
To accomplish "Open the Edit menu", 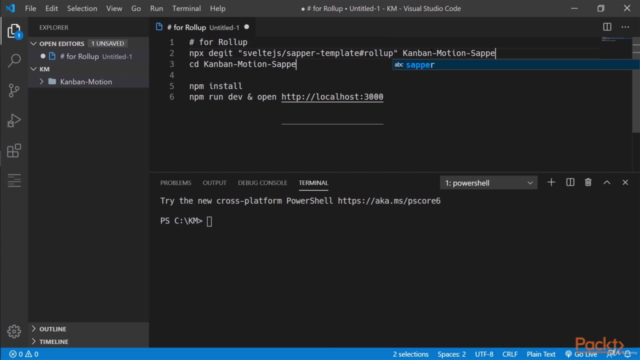I will [51, 8].
